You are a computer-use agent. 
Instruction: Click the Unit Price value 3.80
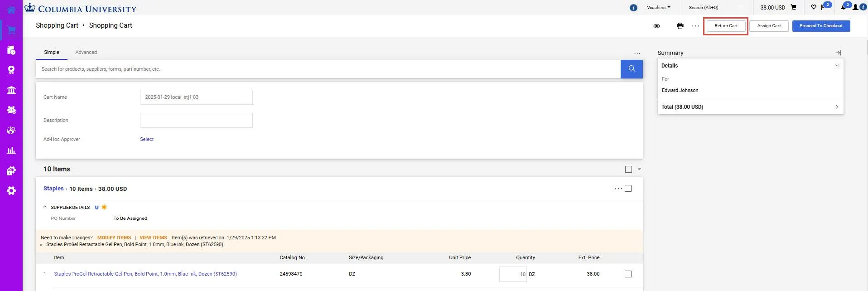click(x=466, y=274)
